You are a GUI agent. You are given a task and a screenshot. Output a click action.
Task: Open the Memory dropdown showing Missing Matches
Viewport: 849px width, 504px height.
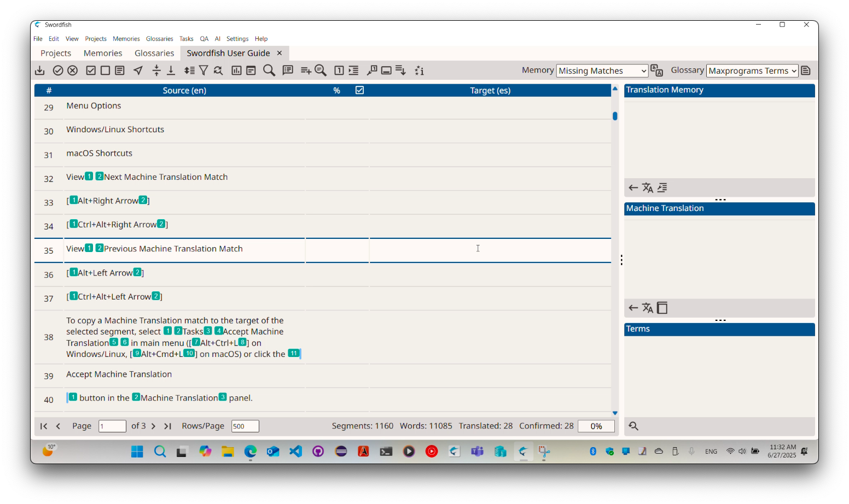pos(602,71)
